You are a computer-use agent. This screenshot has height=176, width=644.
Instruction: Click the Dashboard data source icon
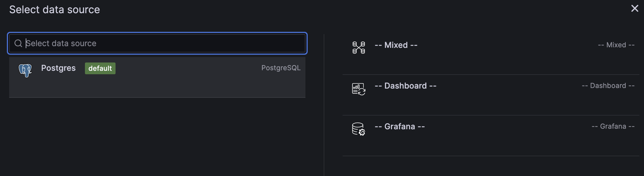[359, 89]
